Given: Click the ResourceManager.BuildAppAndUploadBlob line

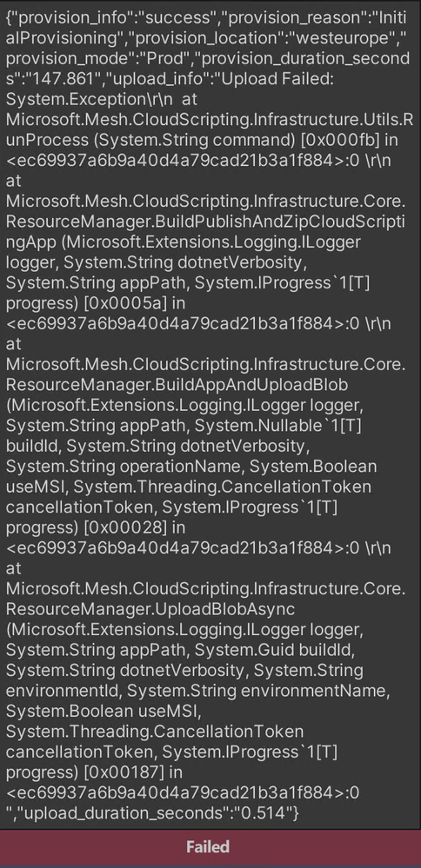Looking at the screenshot, I should coord(177,384).
